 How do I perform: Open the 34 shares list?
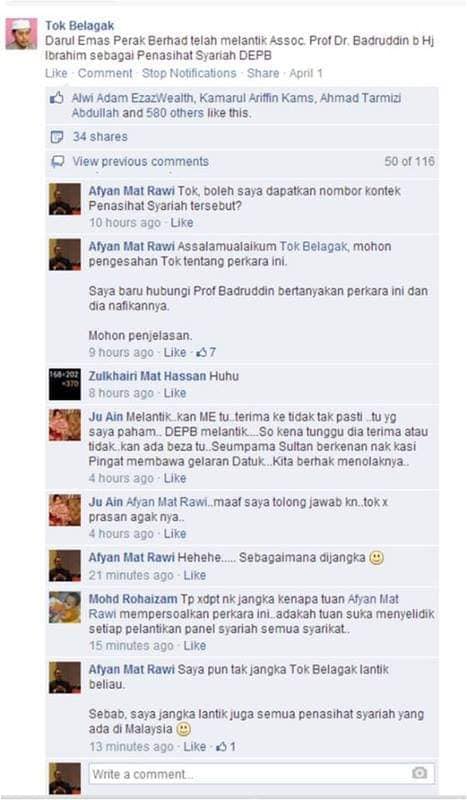100,137
